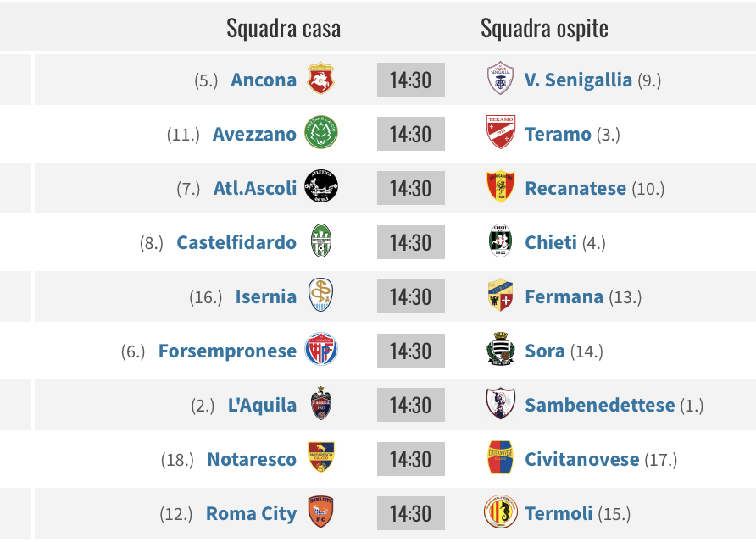Click the Sora team link
This screenshot has height=542, width=756.
(544, 351)
